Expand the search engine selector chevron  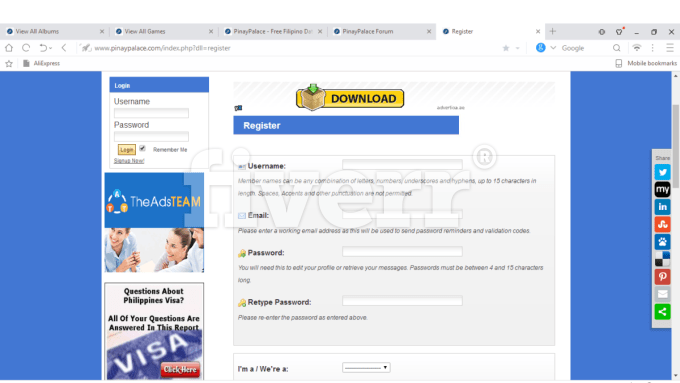click(553, 48)
